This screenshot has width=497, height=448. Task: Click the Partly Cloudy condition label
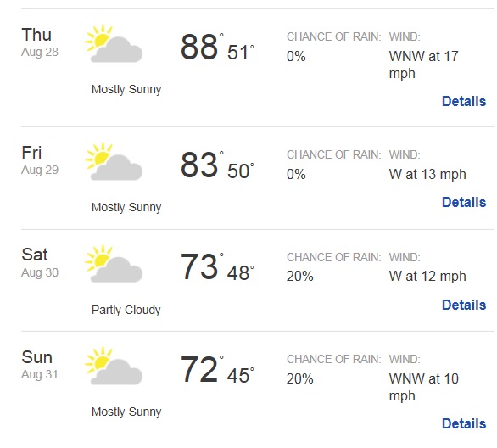coord(126,310)
